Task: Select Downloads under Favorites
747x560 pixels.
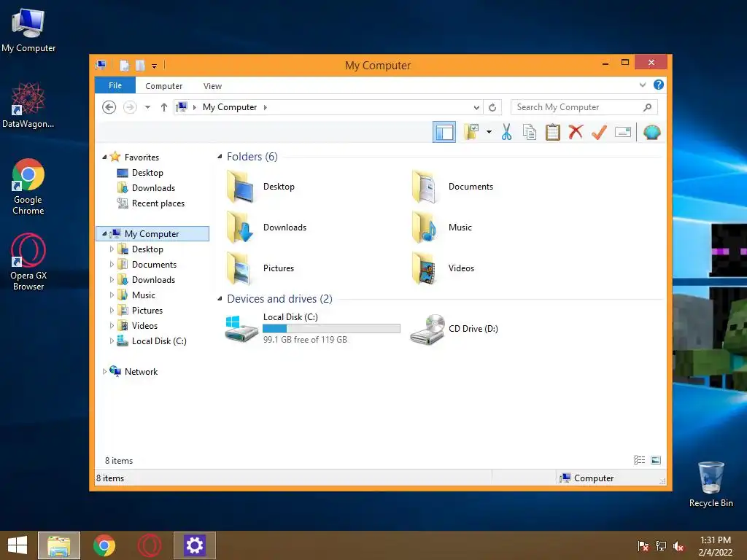Action: click(x=153, y=187)
